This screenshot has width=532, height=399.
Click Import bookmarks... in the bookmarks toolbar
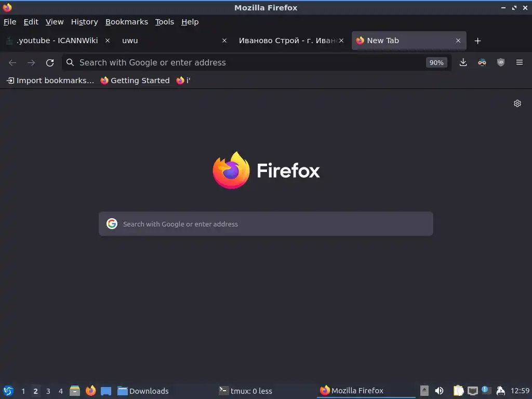pyautogui.click(x=50, y=81)
